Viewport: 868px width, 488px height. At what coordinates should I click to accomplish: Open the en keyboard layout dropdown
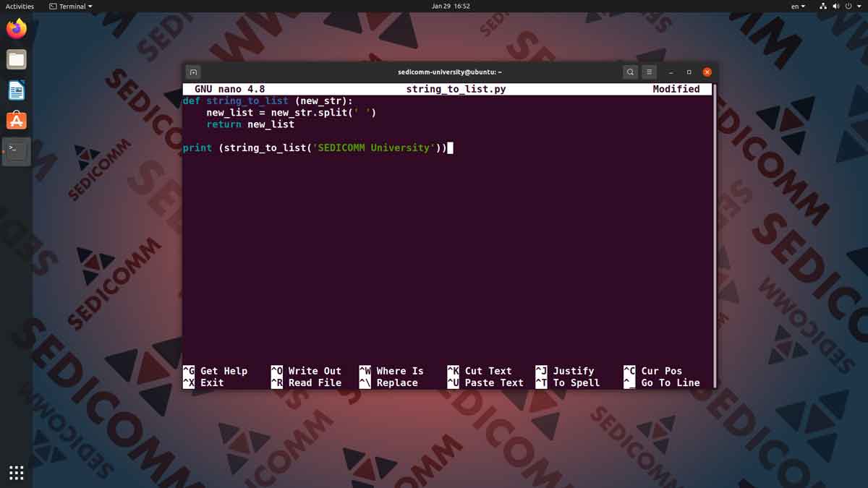pyautogui.click(x=798, y=6)
